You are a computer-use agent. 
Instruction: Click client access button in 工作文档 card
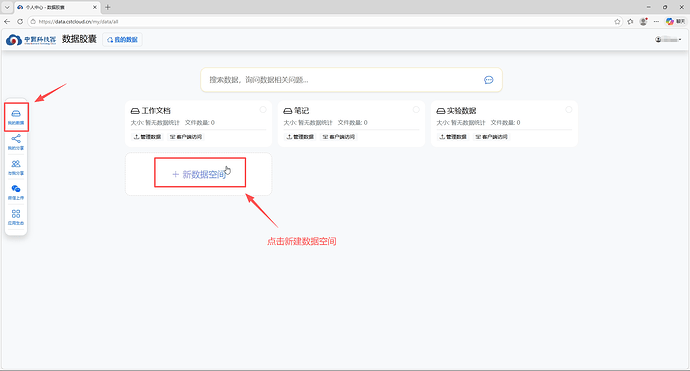[x=186, y=137]
